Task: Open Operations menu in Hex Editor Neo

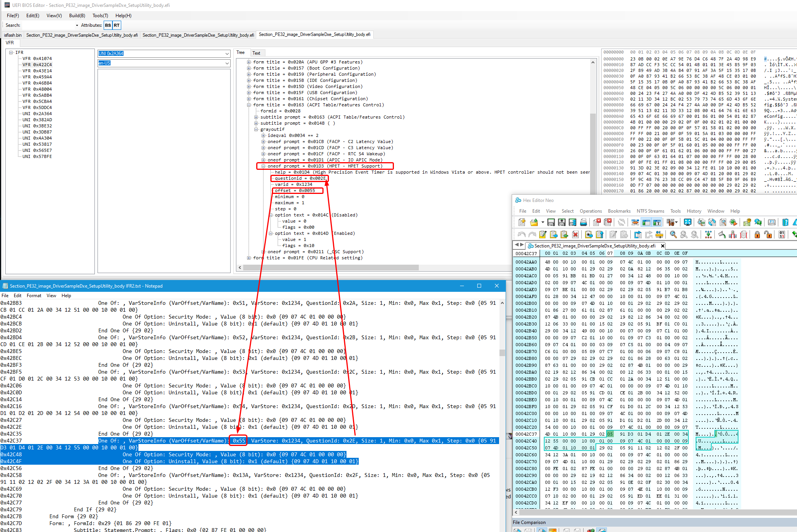Action: tap(590, 211)
